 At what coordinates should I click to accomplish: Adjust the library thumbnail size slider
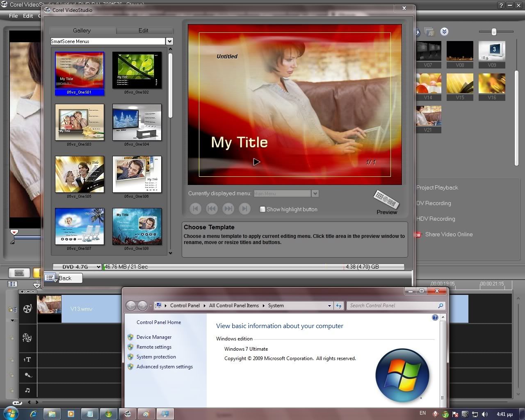click(x=494, y=32)
